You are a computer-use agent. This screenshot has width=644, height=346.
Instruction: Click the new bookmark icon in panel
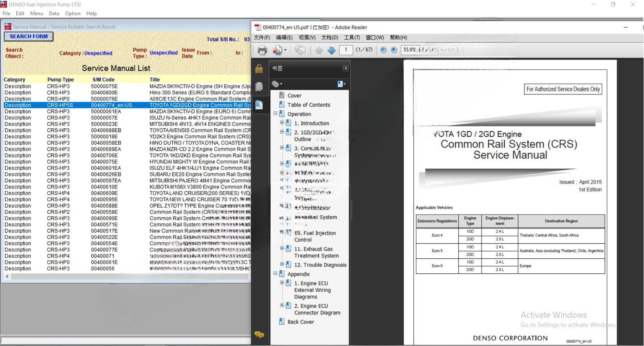pyautogui.click(x=341, y=84)
